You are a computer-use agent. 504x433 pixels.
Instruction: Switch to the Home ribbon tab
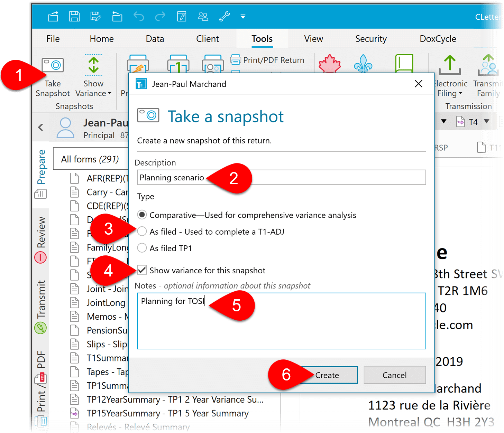[x=102, y=39]
